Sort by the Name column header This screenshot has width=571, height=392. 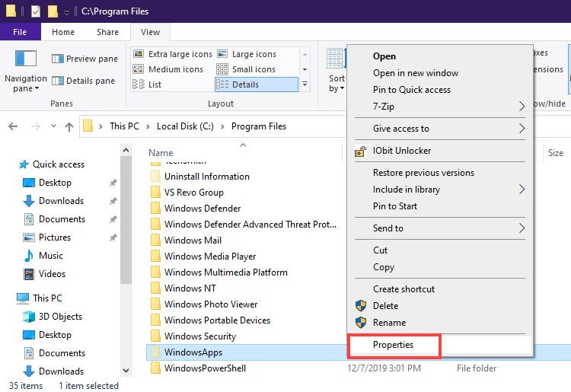point(161,153)
